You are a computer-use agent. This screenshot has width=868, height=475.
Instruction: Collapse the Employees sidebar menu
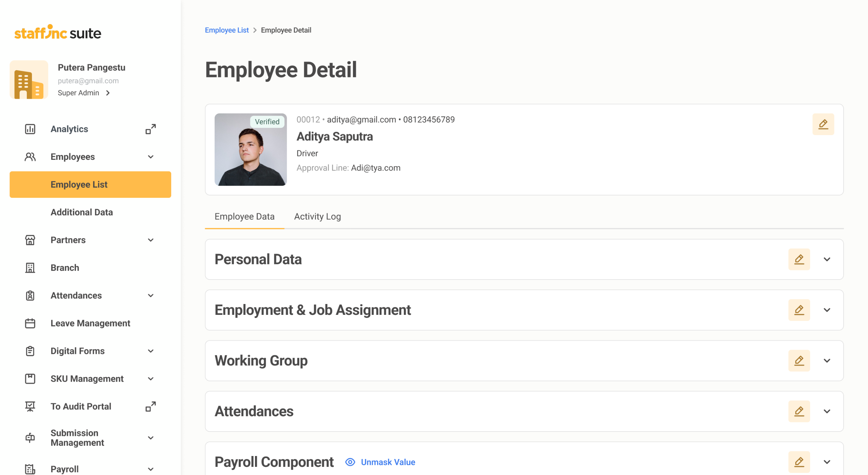pos(151,157)
